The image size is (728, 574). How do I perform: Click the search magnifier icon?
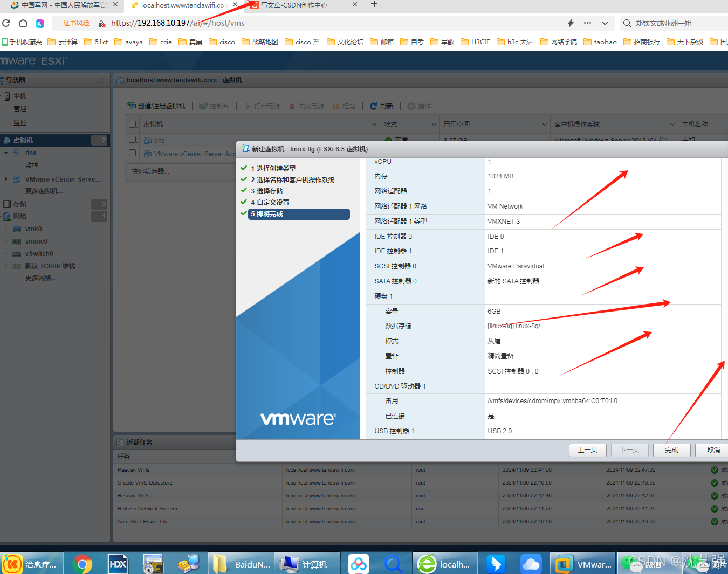coord(627,23)
